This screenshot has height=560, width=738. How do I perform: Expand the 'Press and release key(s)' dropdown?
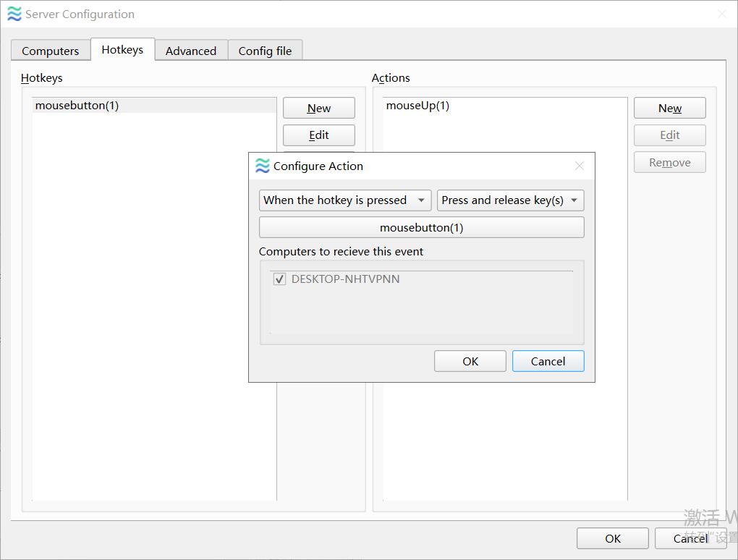[510, 200]
